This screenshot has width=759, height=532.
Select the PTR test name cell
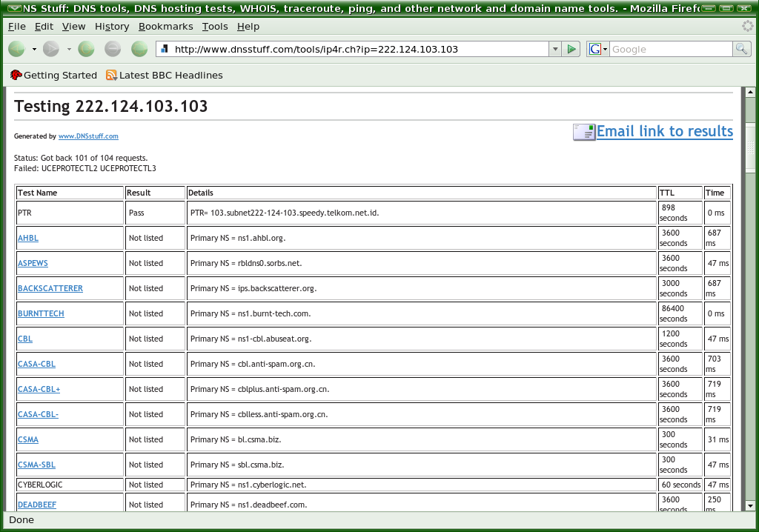[70, 213]
